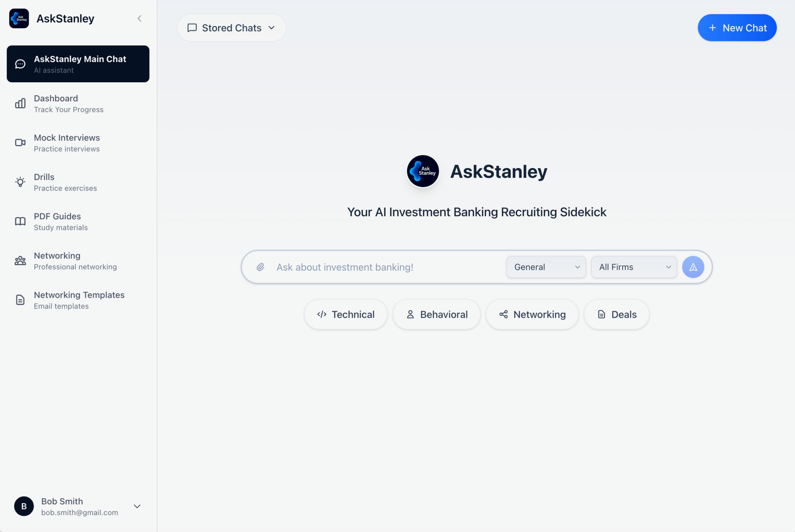Screen dimensions: 795x532
Task: Click the Drills lightbulb icon
Action: (x=20, y=182)
